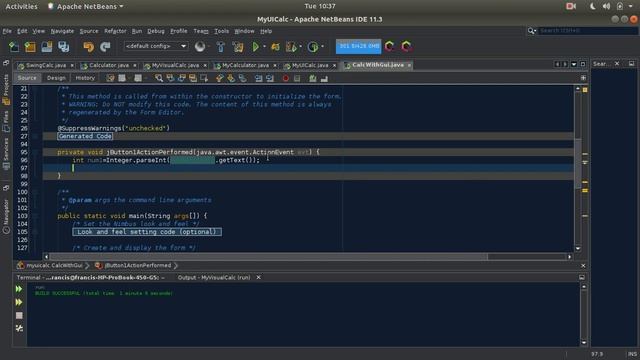This screenshot has height=360, width=640.
Task: Click myuicalc.CalcWithGui breadcrumb
Action: pyautogui.click(x=54, y=265)
